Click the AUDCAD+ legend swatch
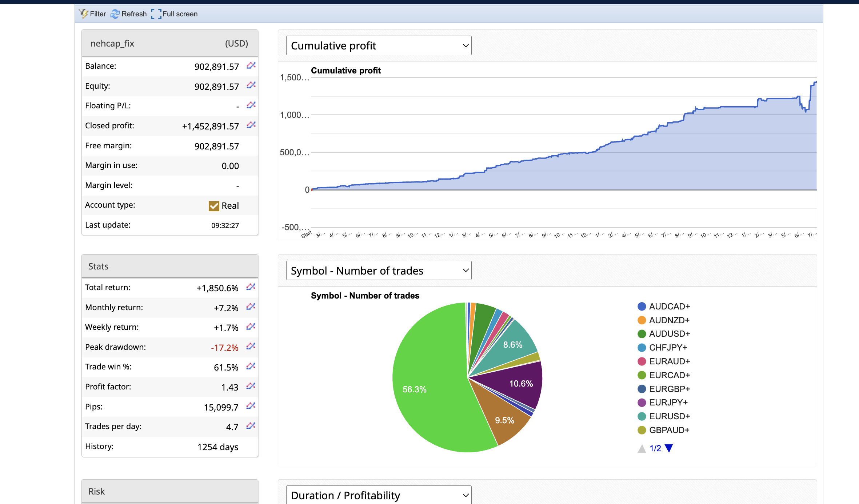This screenshot has width=859, height=504. pos(642,307)
